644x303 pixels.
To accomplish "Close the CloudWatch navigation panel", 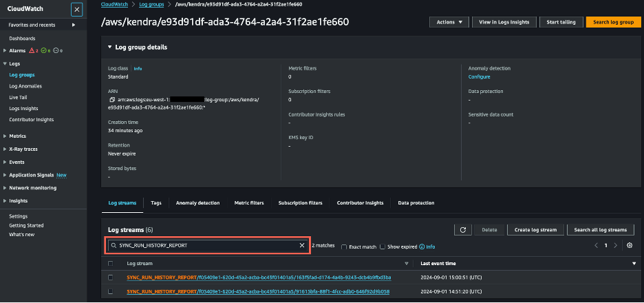I will [77, 10].
